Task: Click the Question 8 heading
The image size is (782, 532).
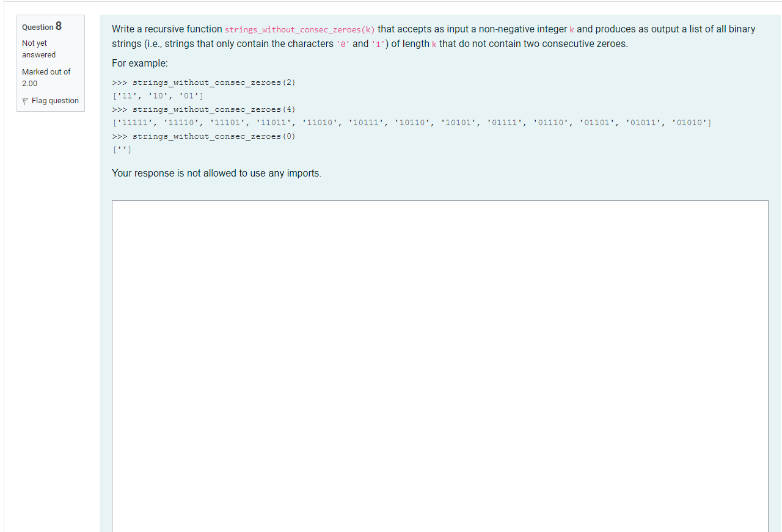Action: coord(41,26)
